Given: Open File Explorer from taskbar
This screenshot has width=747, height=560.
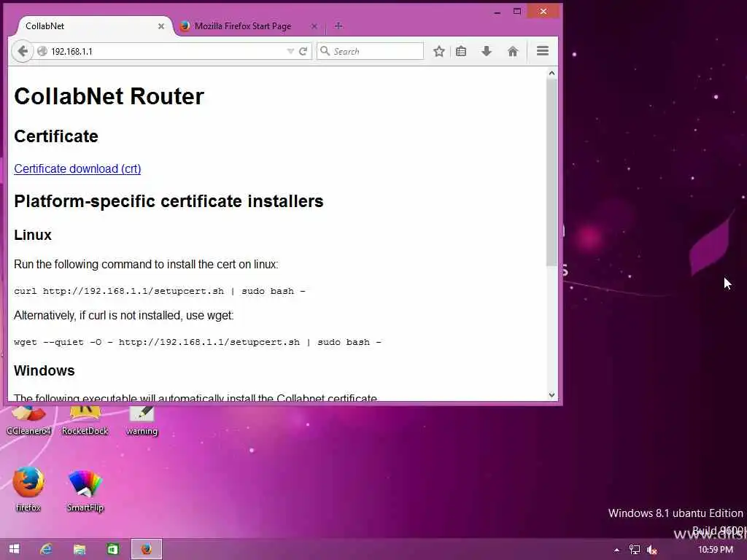Looking at the screenshot, I should coord(80,549).
